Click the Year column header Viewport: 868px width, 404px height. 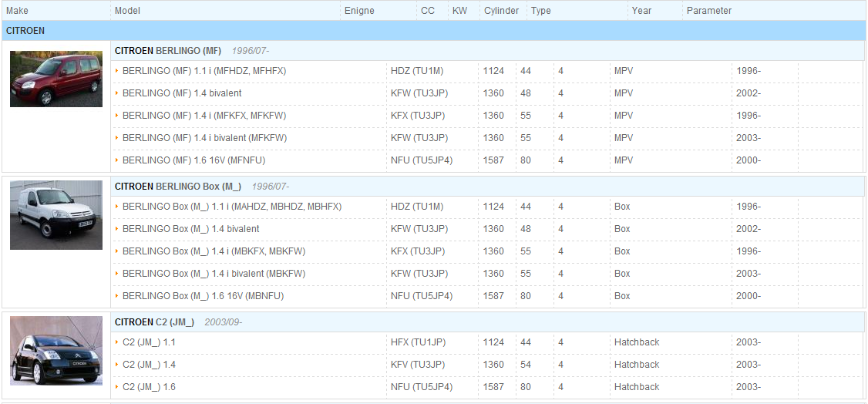[641, 11]
